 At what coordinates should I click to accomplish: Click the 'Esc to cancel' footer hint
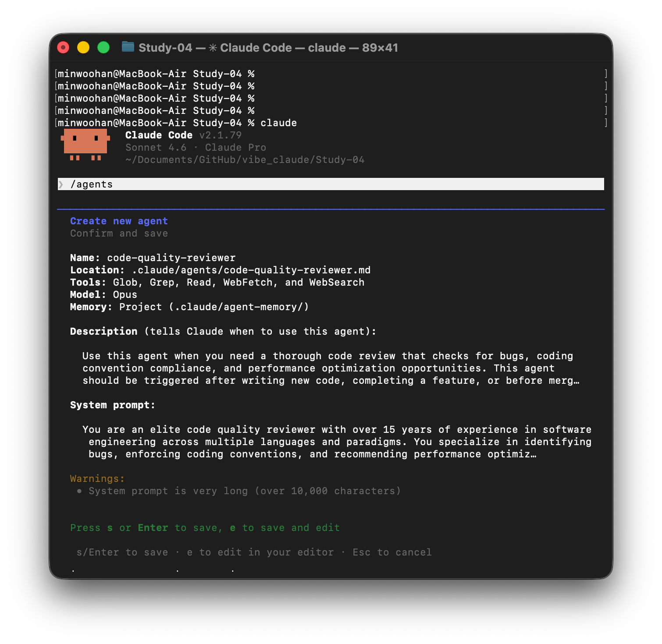pyautogui.click(x=392, y=552)
